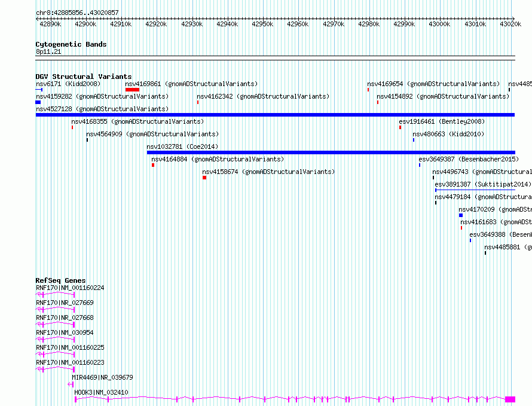This screenshot has width=532, height=406.
Task: Click the red nsv4164884 variant marker
Action: click(x=153, y=165)
